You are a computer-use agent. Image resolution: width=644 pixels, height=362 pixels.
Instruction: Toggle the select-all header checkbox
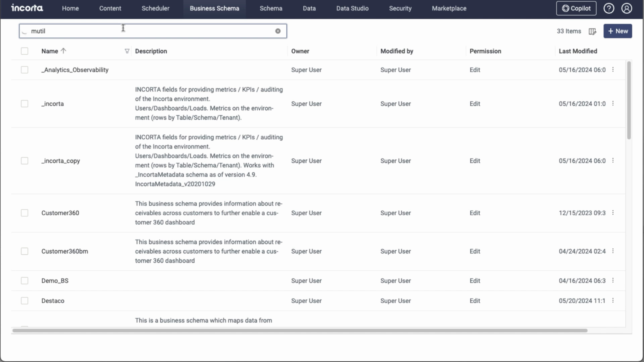click(x=24, y=51)
